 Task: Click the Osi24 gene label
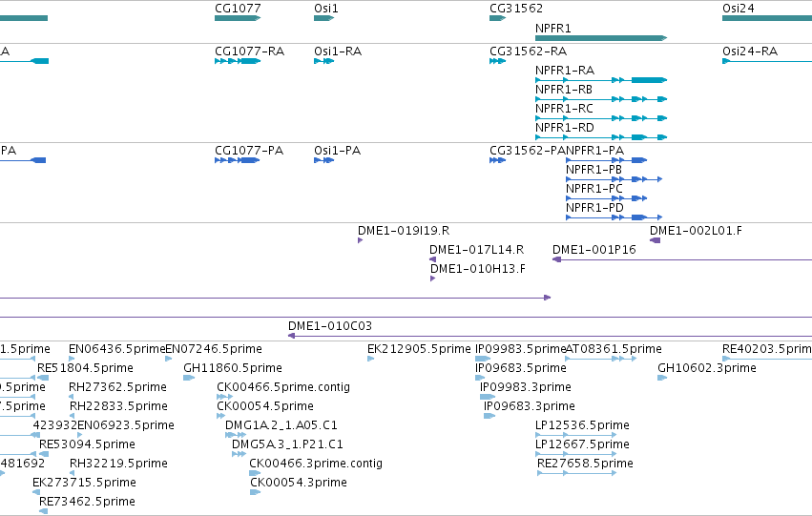click(738, 9)
